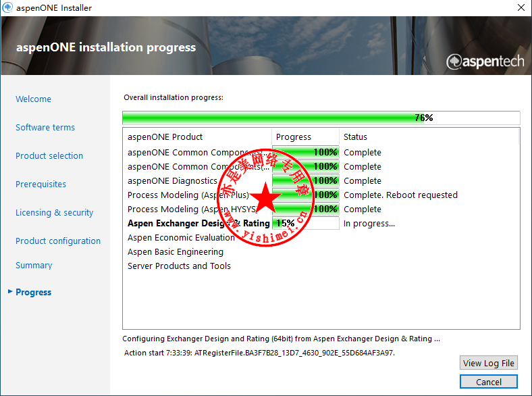The height and width of the screenshot is (396, 532).
Task: Close the aspenONE Installer window
Action: tap(521, 7)
